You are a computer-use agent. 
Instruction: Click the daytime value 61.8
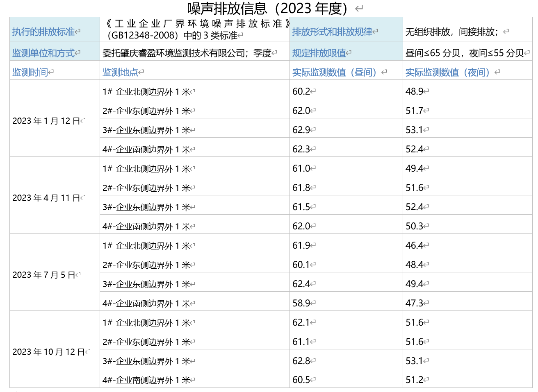[x=301, y=188]
